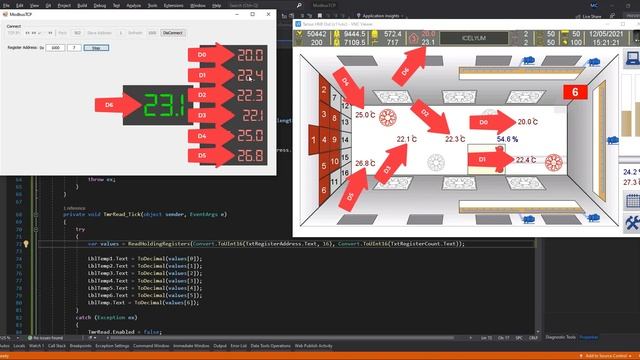Click the bottom right blue motor icon

coord(593,218)
